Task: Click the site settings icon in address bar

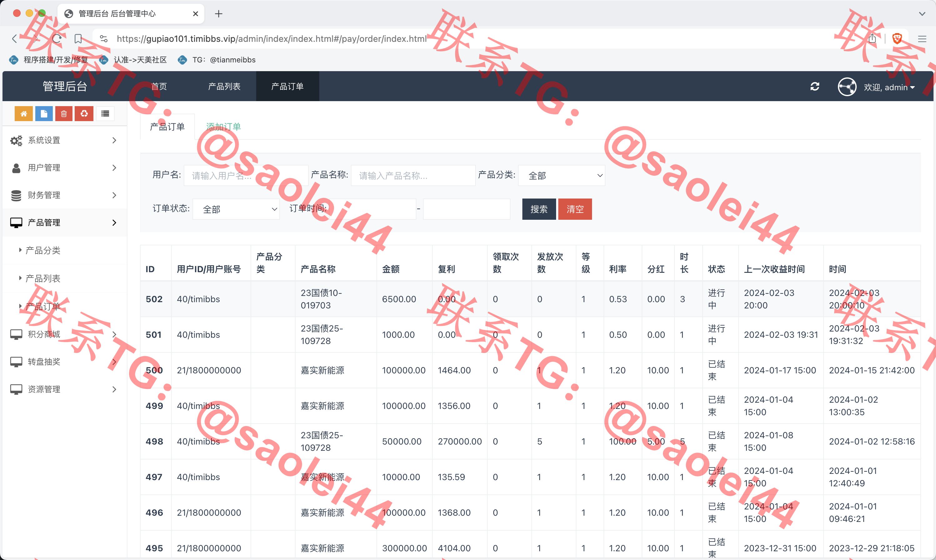Action: 104,38
